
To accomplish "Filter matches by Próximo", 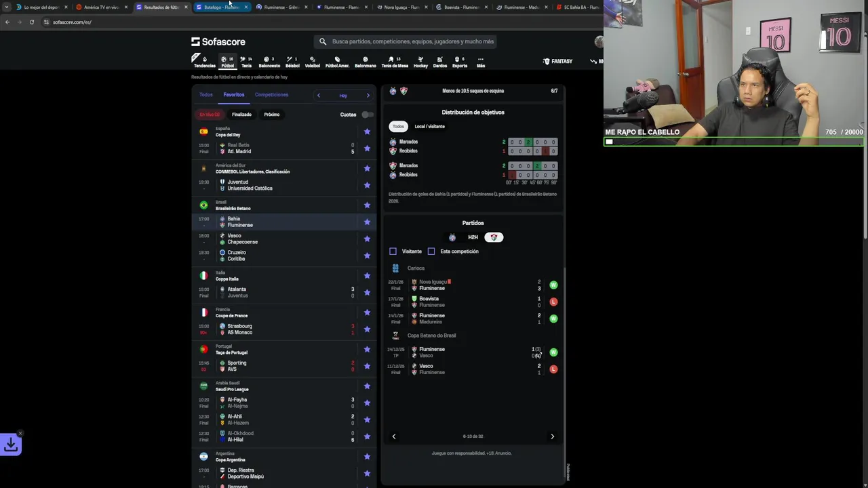I will click(272, 115).
